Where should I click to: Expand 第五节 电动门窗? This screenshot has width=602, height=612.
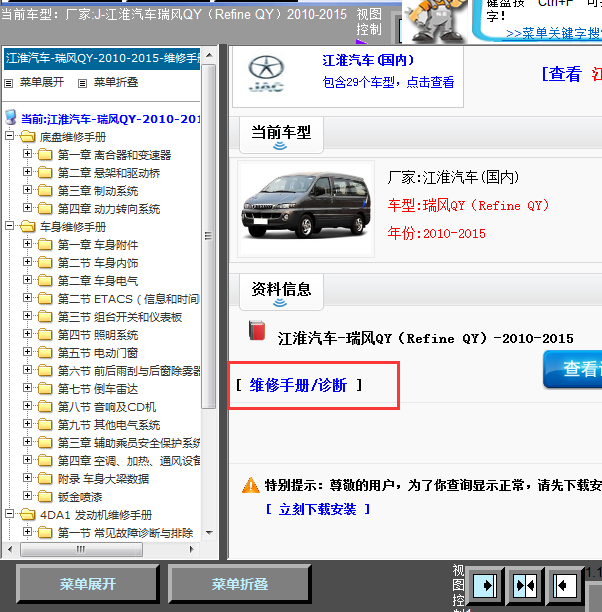(x=27, y=351)
